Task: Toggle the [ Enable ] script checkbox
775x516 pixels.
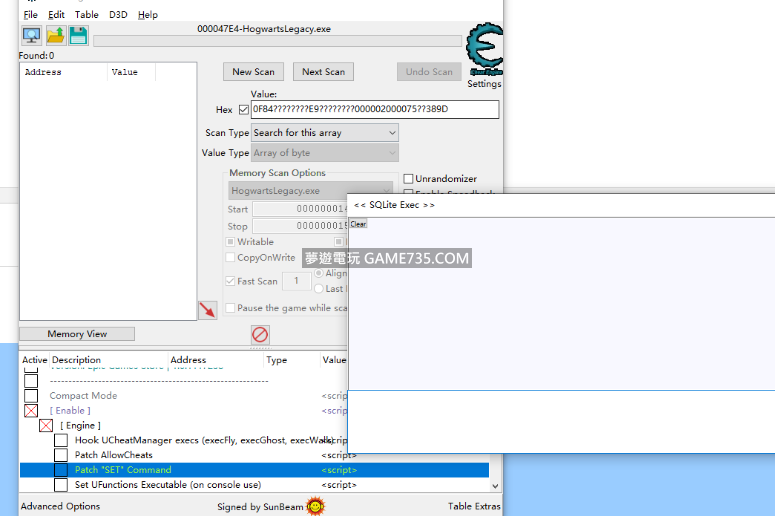Action: coord(31,411)
